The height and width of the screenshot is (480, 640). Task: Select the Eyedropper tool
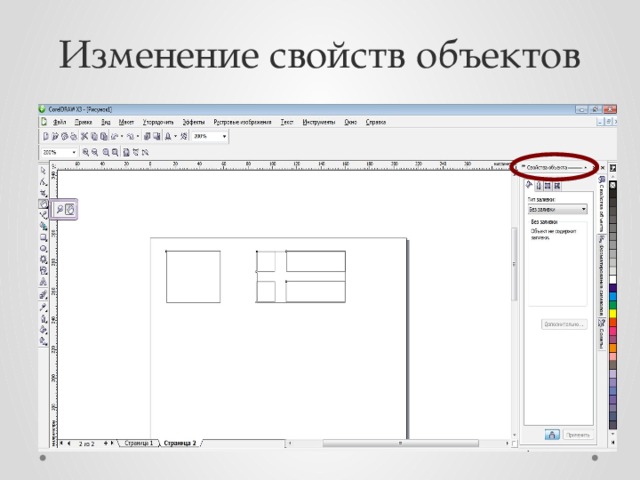[43, 307]
